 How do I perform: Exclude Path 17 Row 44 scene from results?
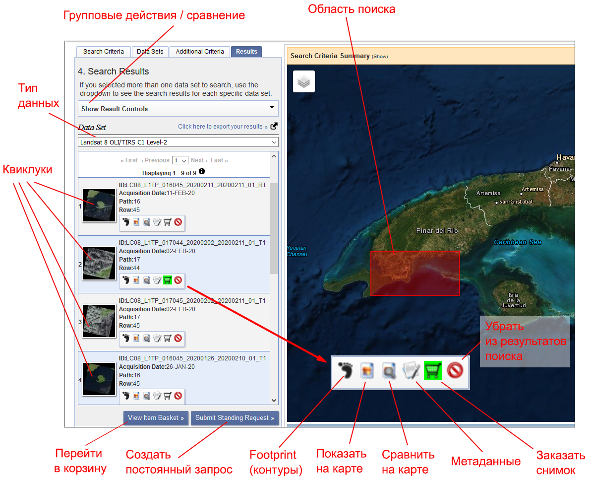coord(178,280)
